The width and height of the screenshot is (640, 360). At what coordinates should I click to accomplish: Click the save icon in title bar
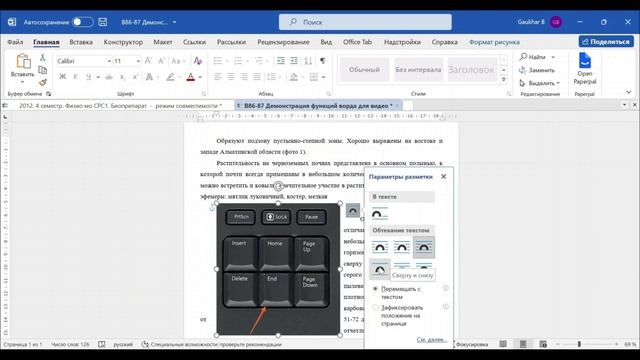click(103, 22)
